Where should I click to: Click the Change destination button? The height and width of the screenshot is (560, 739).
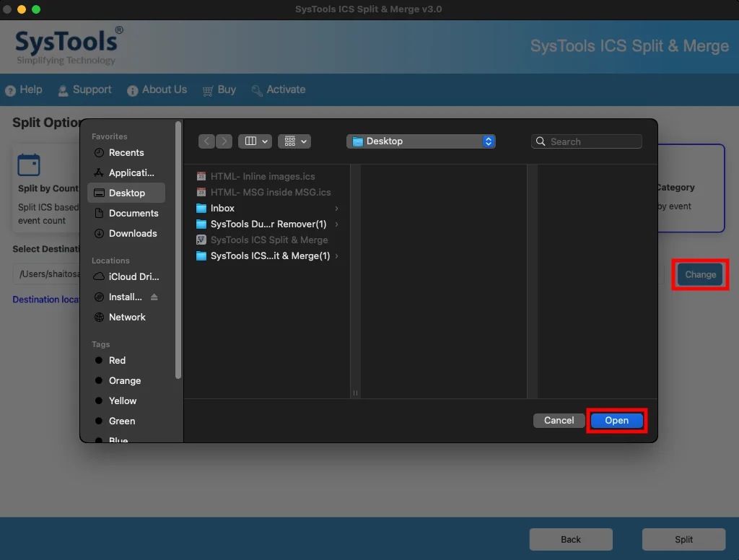(700, 274)
